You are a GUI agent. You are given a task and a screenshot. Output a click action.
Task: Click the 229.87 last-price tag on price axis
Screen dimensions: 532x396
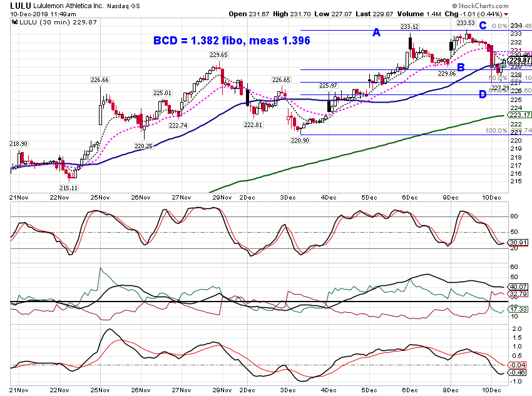pyautogui.click(x=519, y=60)
